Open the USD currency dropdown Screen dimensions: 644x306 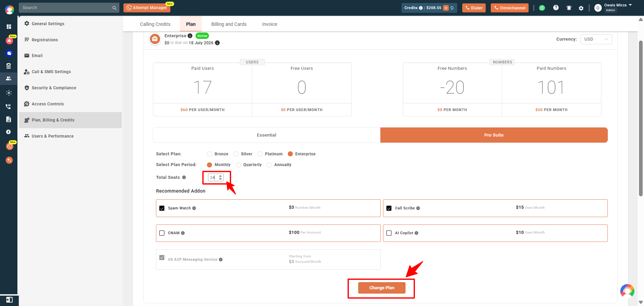pyautogui.click(x=596, y=39)
